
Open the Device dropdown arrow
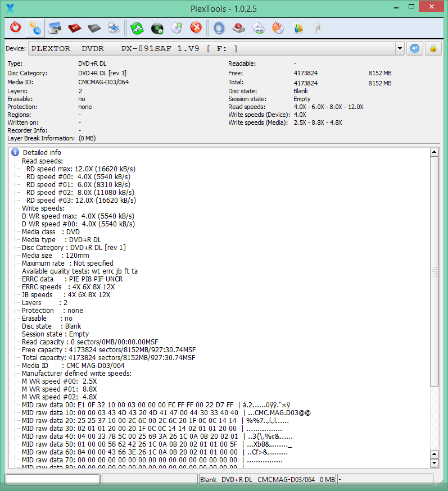tap(400, 48)
